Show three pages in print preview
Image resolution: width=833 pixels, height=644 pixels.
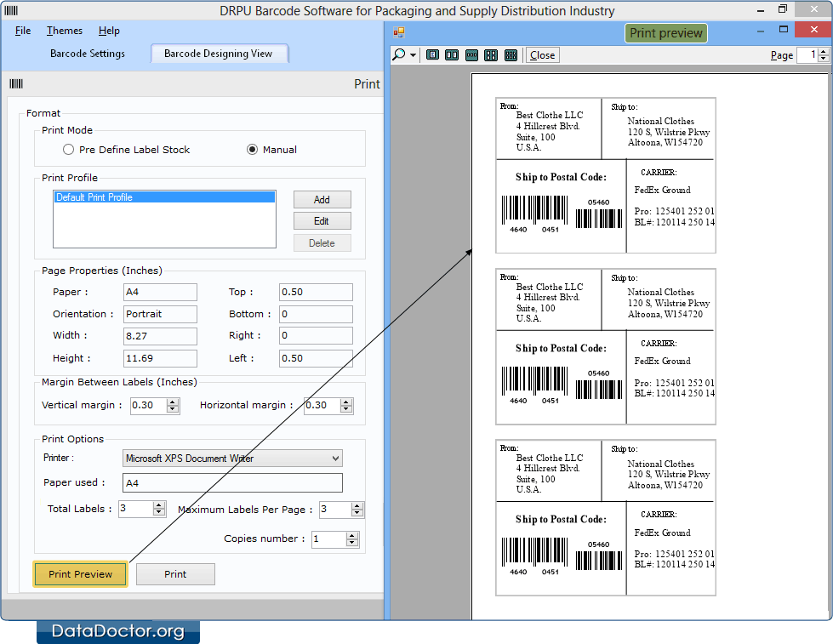pyautogui.click(x=471, y=54)
